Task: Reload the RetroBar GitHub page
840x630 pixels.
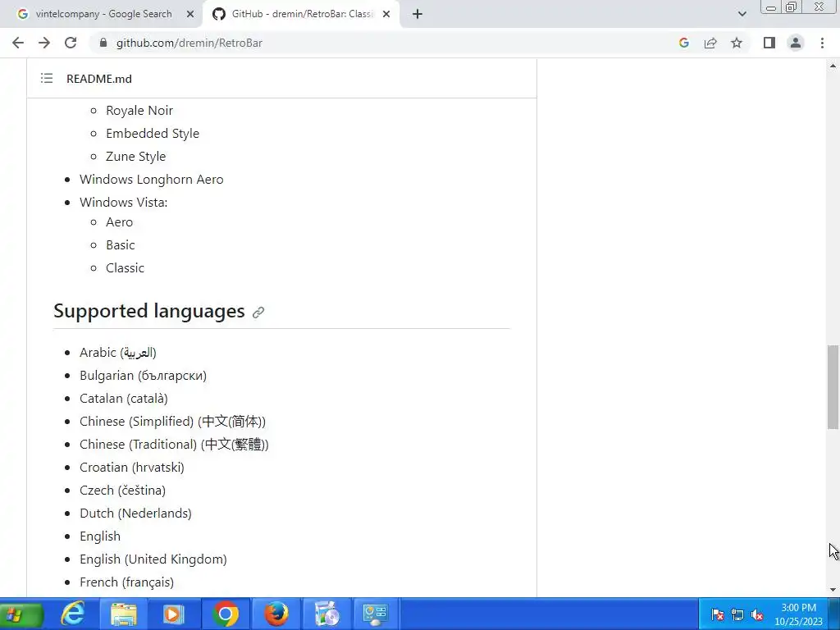Action: [71, 43]
